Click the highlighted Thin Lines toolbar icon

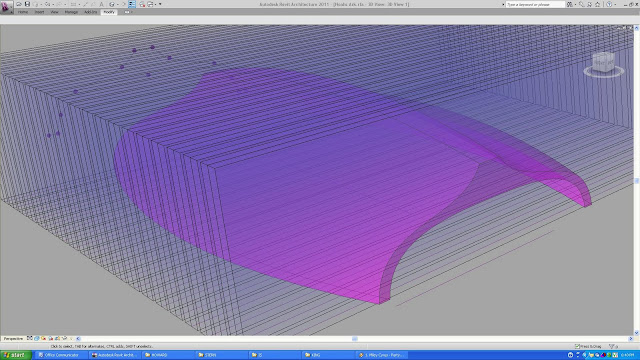(x=132, y=4)
